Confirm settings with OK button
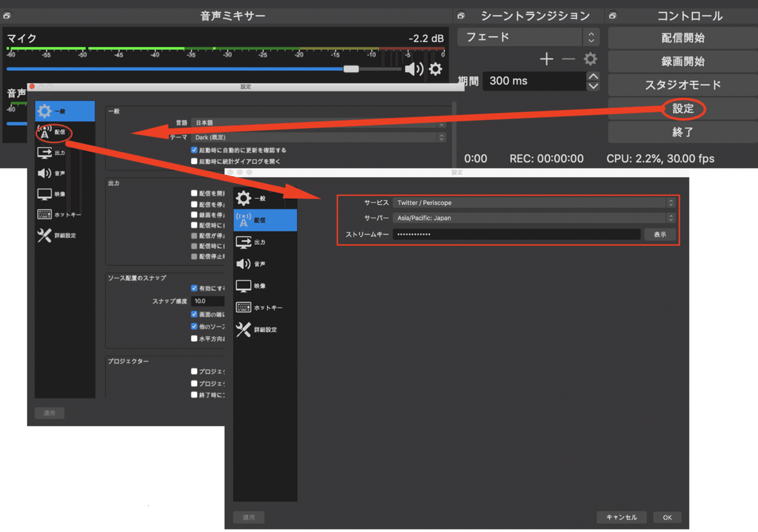Image resolution: width=758 pixels, height=532 pixels. click(x=667, y=517)
